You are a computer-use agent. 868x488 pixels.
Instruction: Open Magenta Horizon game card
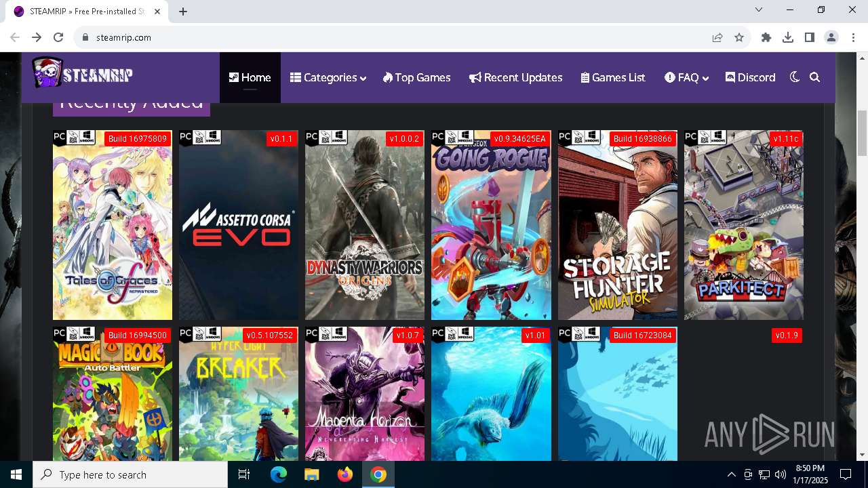[365, 394]
